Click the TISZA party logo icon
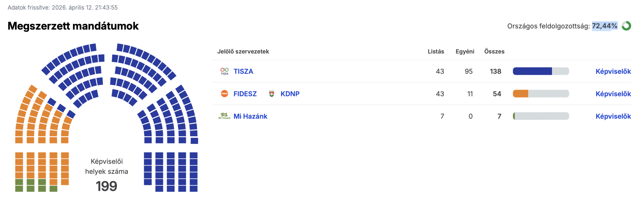644x212 pixels. (x=224, y=71)
